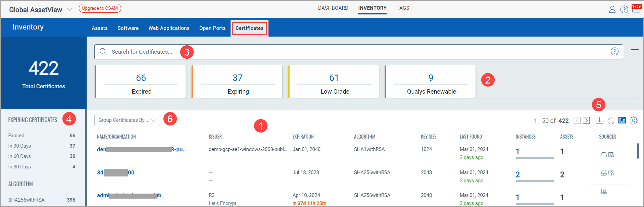This screenshot has width=644, height=207.
Task: Open the TAGS menu
Action: pyautogui.click(x=403, y=8)
